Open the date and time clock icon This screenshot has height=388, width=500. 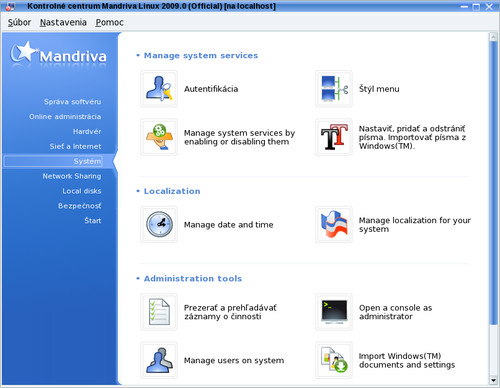pyautogui.click(x=159, y=224)
